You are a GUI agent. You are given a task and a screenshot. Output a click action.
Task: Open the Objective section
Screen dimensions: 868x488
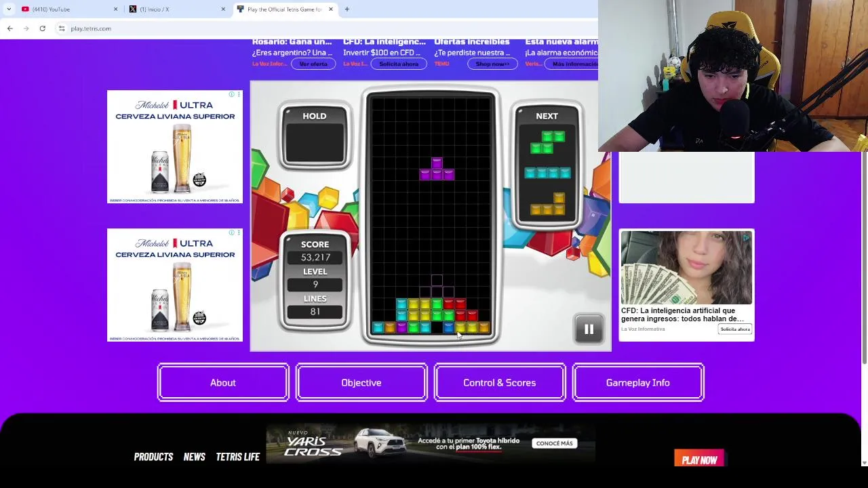(361, 383)
